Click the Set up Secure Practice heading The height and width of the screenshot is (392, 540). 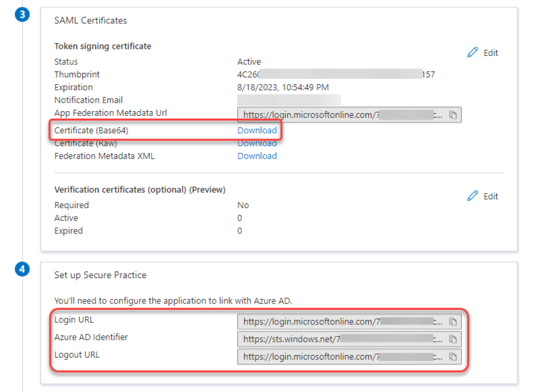click(100, 275)
